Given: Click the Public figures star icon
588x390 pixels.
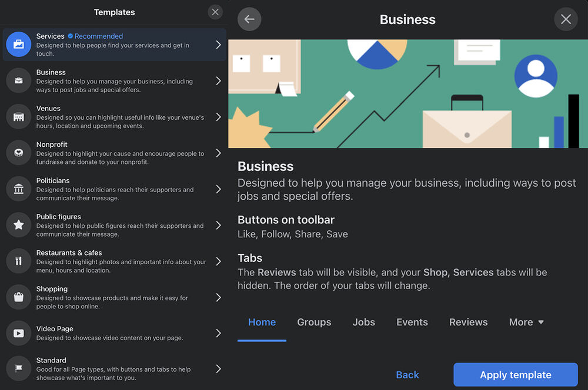Looking at the screenshot, I should (18, 225).
